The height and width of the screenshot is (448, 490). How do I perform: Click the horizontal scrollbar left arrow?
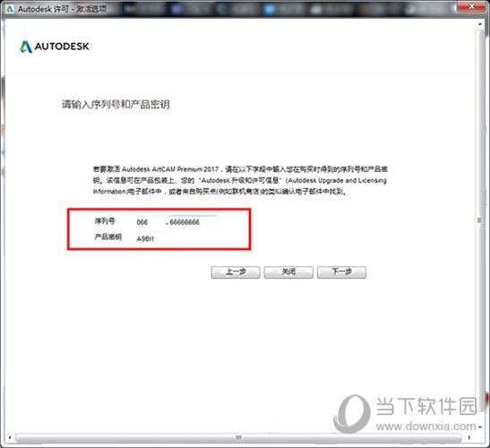coord(10,437)
